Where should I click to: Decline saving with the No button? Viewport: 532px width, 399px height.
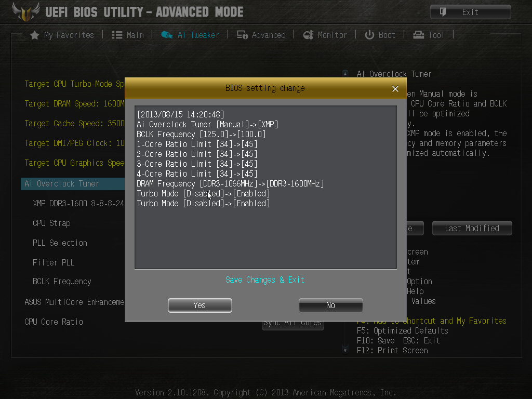(x=331, y=305)
